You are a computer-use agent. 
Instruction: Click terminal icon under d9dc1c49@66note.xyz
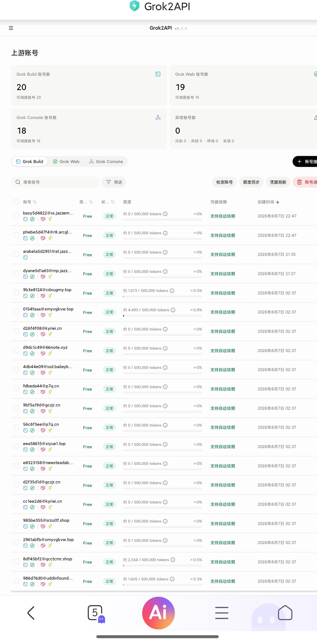(x=25, y=354)
